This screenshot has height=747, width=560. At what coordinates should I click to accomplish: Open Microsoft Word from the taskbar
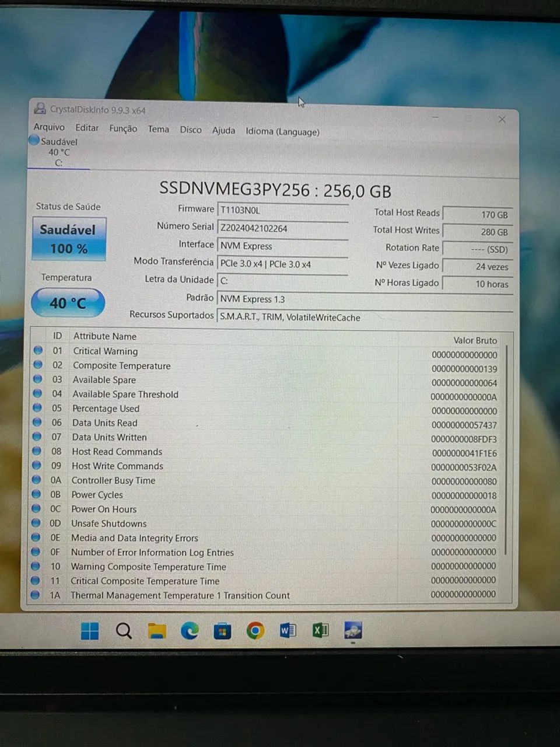288,630
